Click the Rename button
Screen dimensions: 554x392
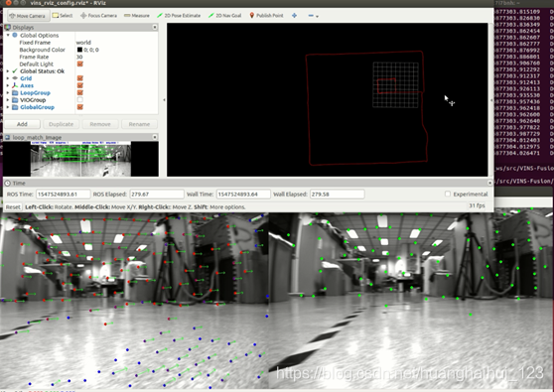coord(139,124)
